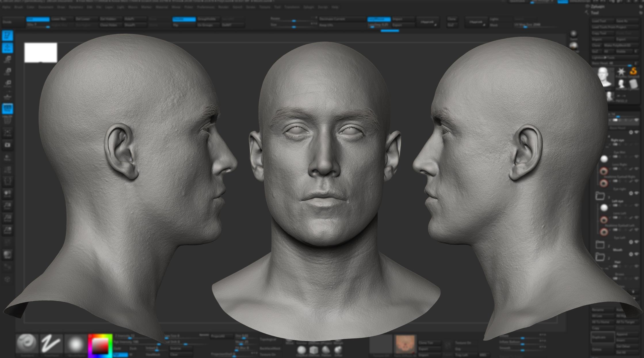Open the Brush menu
644x358 pixels.
pos(18,7)
